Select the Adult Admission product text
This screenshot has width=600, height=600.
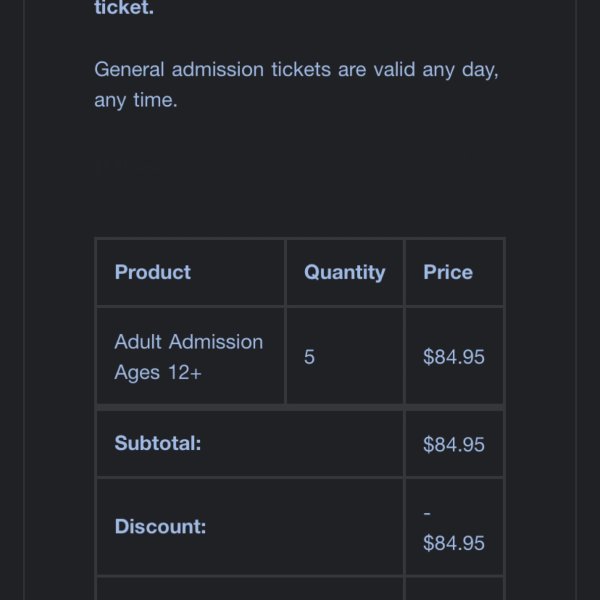(x=189, y=341)
